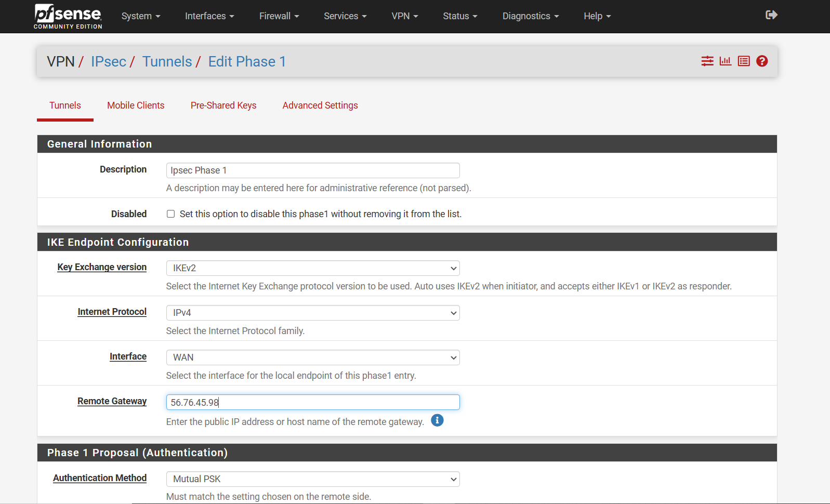Open the Internet Protocol dropdown
Viewport: 830px width, 504px height.
tap(313, 313)
